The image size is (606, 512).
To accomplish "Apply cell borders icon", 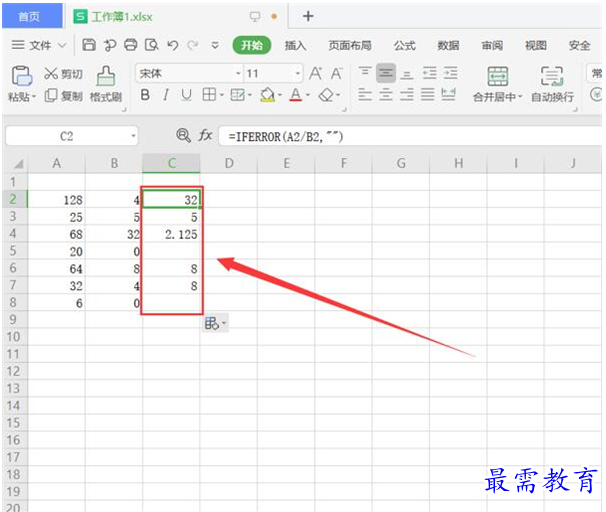I will 209,94.
